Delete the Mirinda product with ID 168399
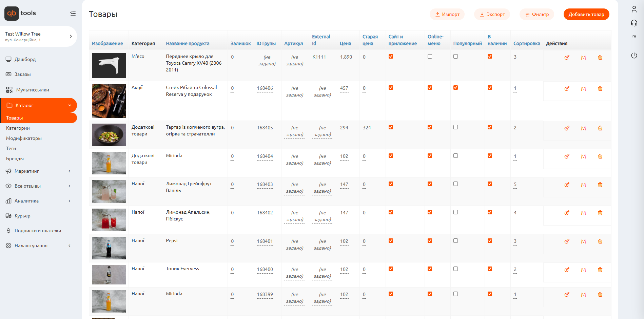The height and width of the screenshot is (319, 644). pyautogui.click(x=600, y=295)
